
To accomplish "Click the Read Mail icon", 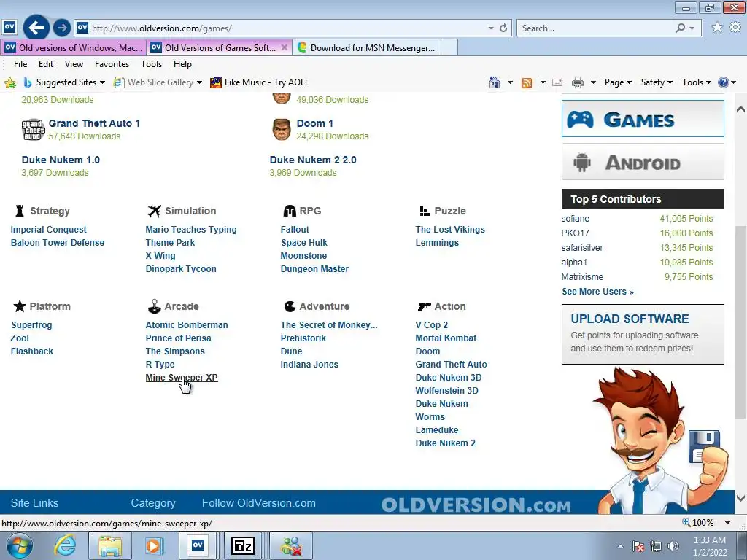I will pos(557,83).
